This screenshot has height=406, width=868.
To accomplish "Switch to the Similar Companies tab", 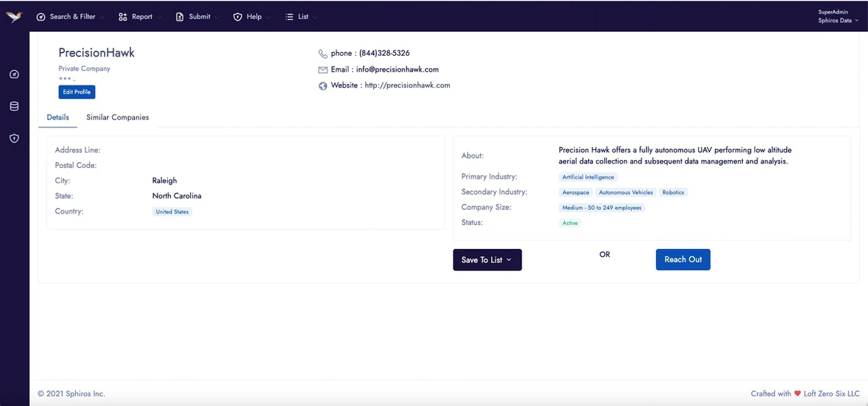I will click(x=117, y=117).
